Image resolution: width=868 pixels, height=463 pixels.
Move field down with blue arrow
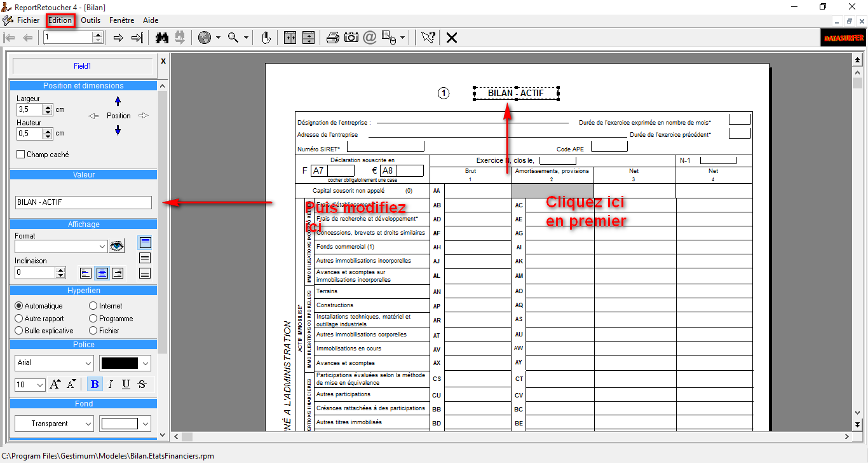point(118,130)
